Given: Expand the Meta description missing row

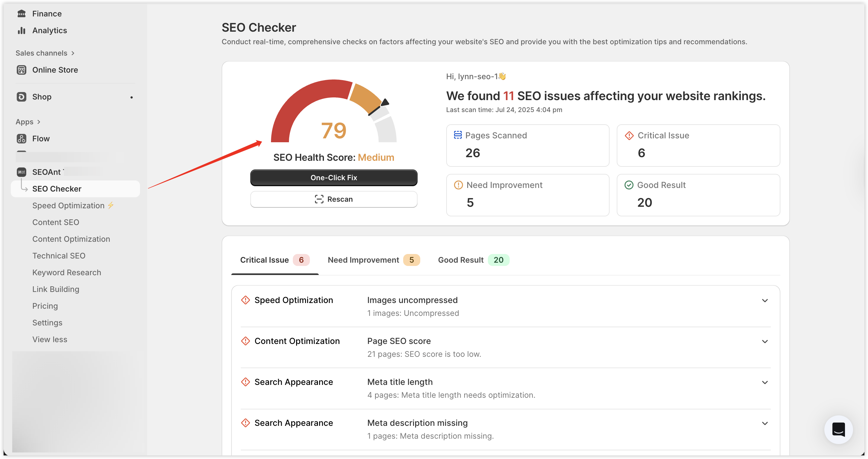Looking at the screenshot, I should tap(765, 423).
